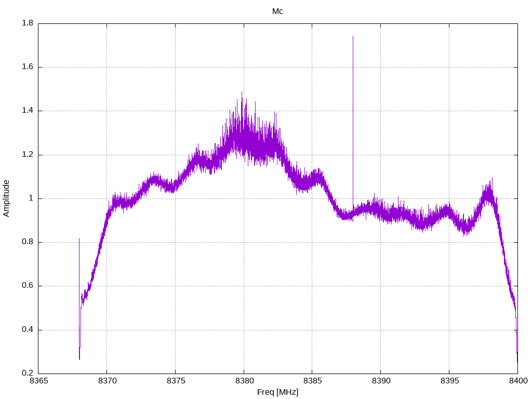Click the spectrum peak near 8380 MHz
The height and width of the screenshot is (399, 532).
point(242,92)
